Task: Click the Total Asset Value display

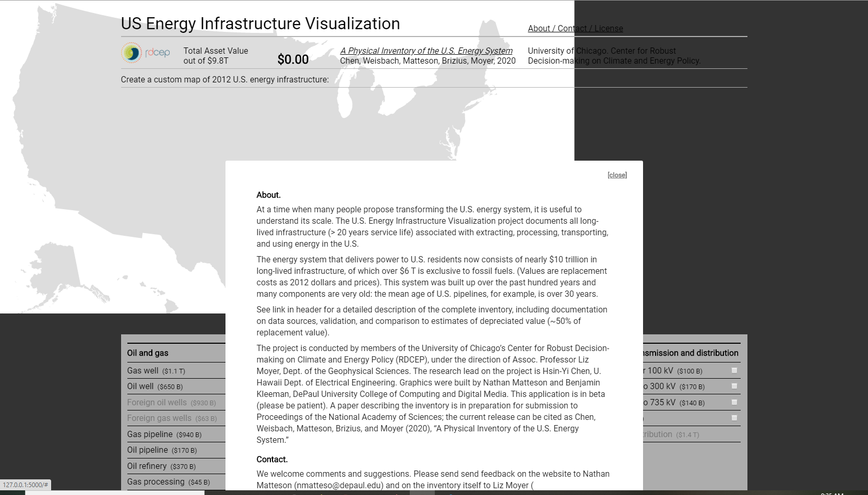Action: pos(293,59)
